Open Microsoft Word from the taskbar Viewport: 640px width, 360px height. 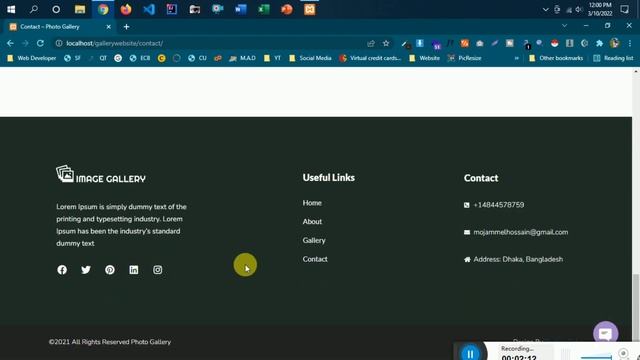[241, 9]
